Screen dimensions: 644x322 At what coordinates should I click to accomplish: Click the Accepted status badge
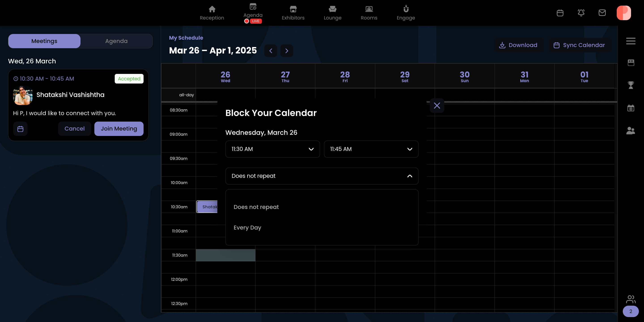[x=129, y=79]
